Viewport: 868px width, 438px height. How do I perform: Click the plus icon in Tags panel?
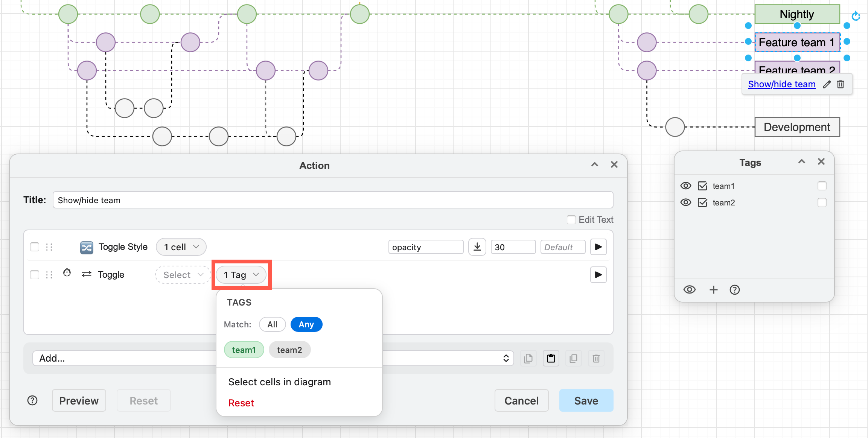coord(714,290)
